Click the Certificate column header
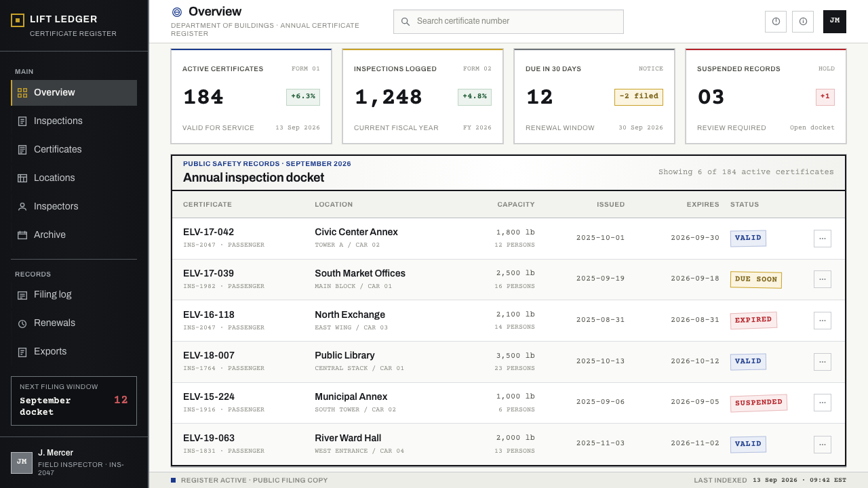Viewport: 868px width, 488px height. [208, 205]
